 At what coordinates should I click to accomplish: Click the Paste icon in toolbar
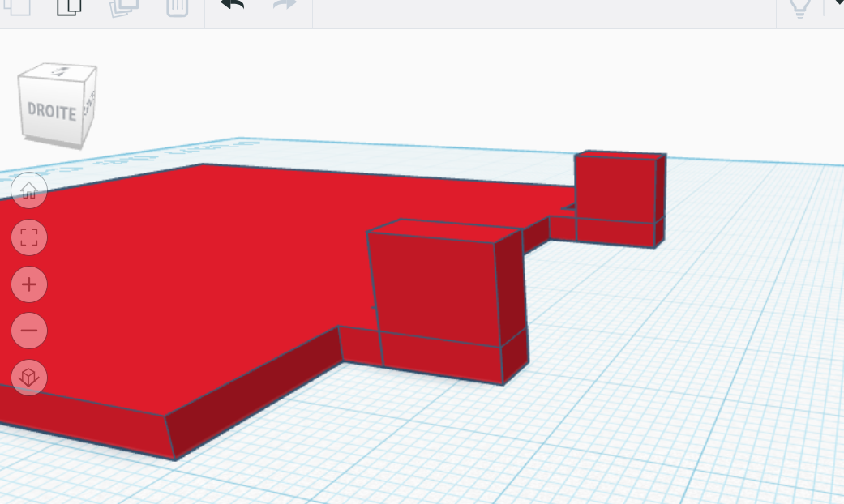(69, 7)
